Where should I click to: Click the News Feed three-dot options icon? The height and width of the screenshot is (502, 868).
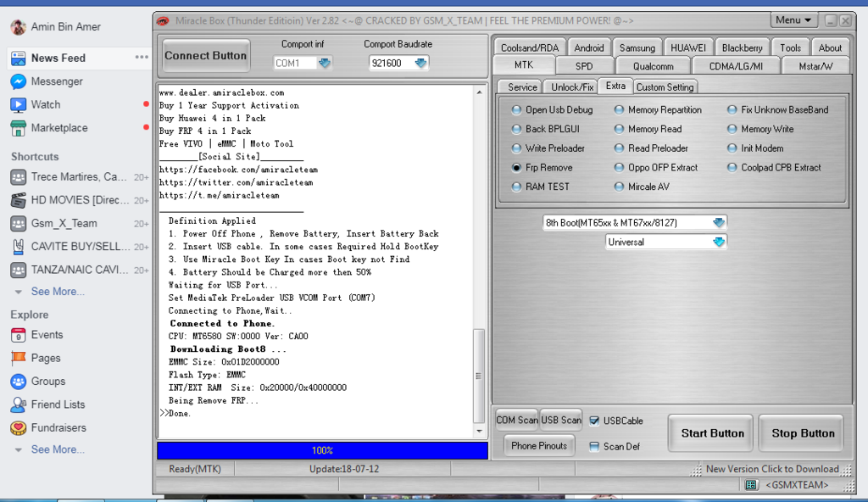coord(142,57)
